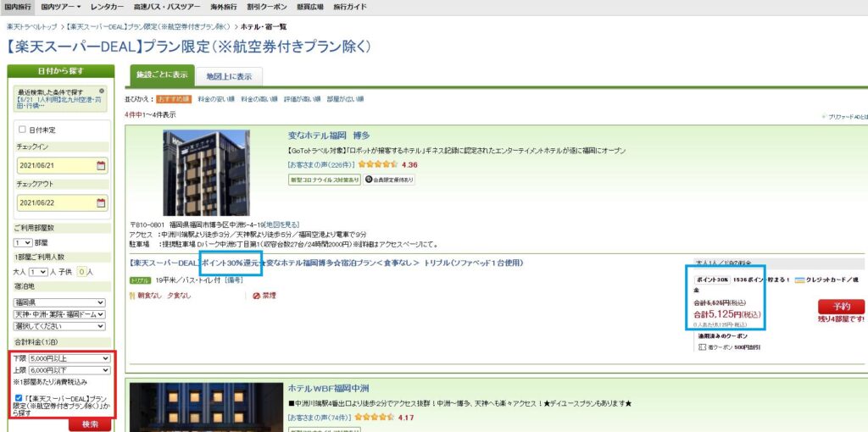Screen dimensions: 868x432
Task: Open the number of rooms dropdown
Action: tap(24, 242)
